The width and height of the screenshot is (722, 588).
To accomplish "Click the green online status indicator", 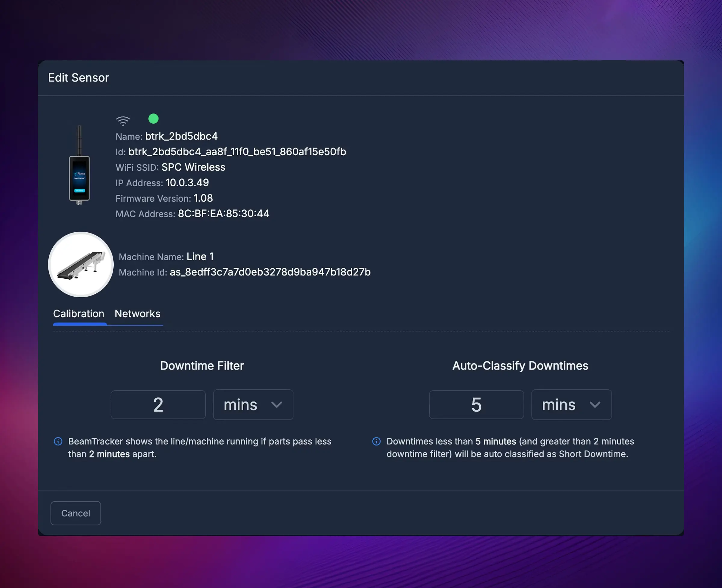I will 154,119.
